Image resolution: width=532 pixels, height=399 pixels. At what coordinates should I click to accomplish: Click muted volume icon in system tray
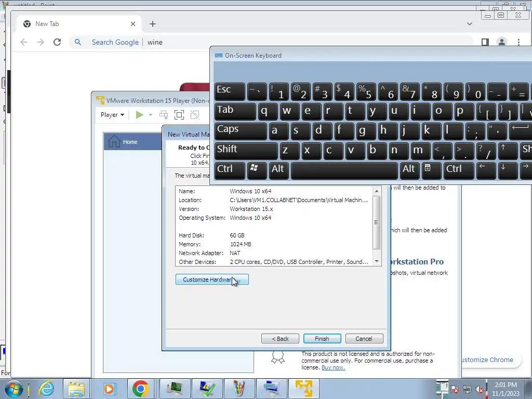[480, 390]
